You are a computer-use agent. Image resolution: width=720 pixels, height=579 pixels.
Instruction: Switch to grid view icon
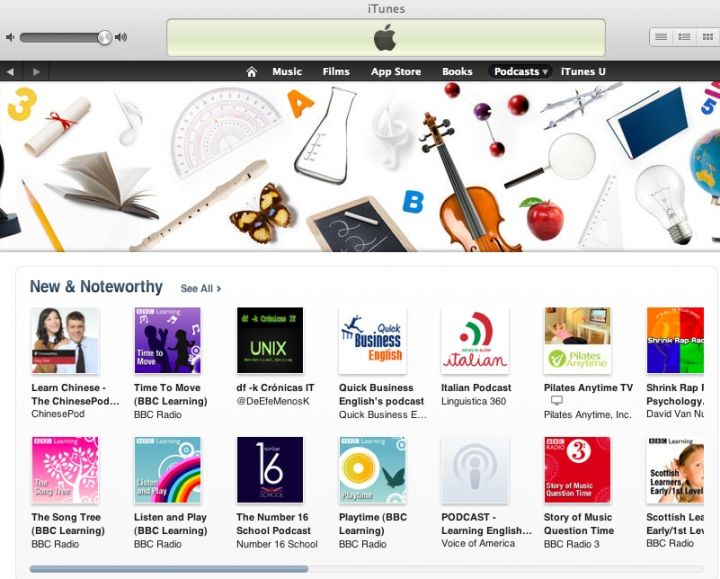708,37
